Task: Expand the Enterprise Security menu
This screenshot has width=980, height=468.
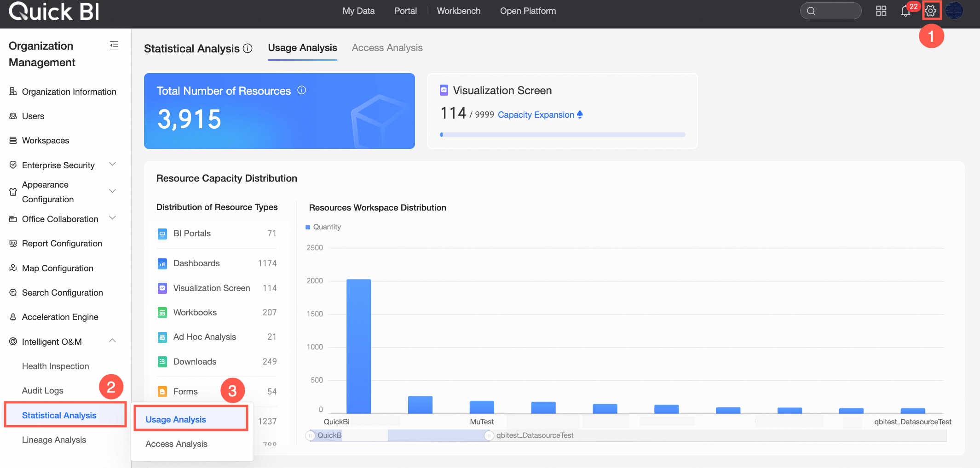Action: click(x=112, y=164)
